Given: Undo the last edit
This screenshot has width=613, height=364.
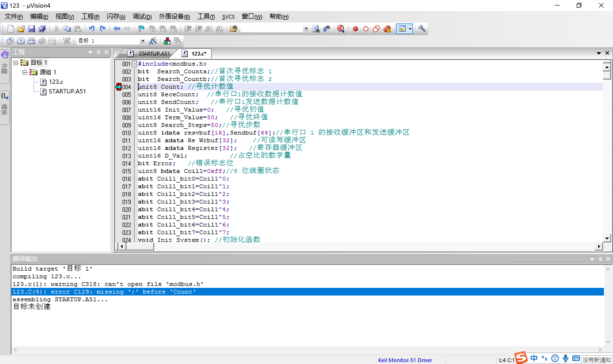Looking at the screenshot, I should click(92, 29).
